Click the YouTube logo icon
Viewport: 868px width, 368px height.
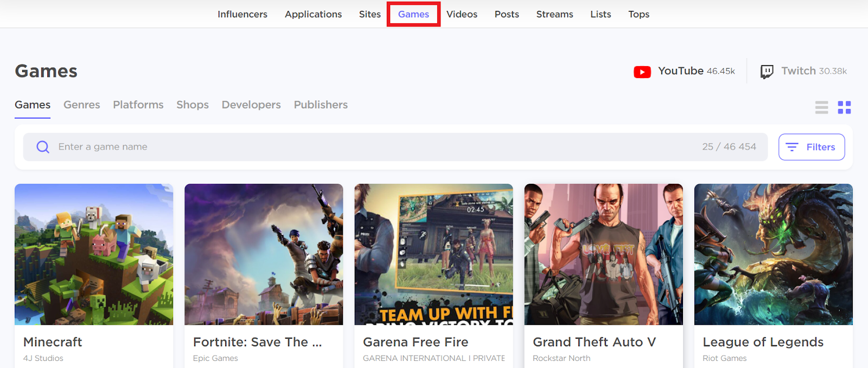[x=642, y=72]
